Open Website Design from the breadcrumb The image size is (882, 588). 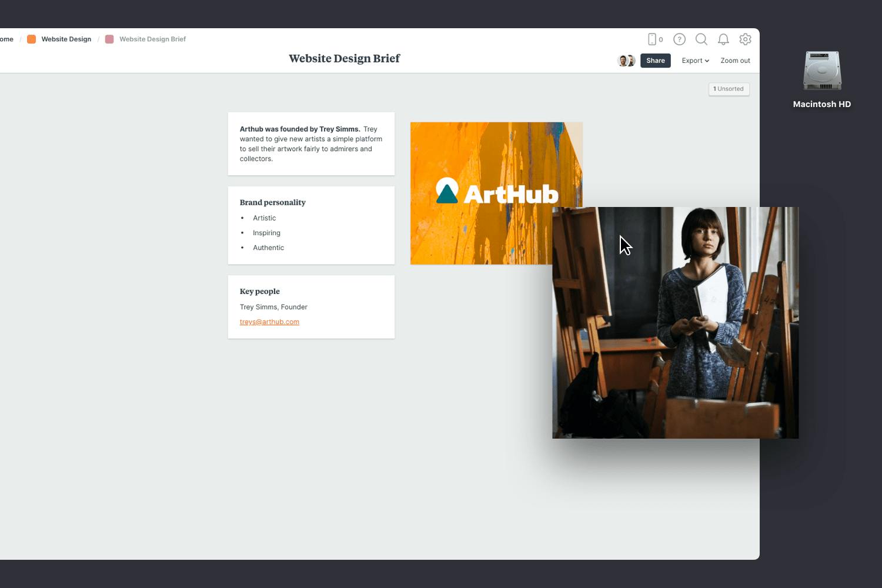(x=66, y=39)
